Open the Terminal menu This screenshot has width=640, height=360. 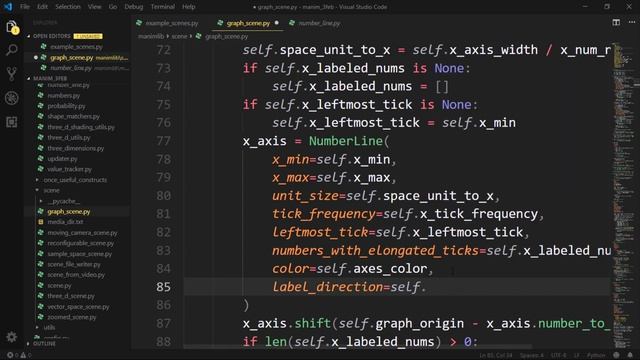coord(162,7)
